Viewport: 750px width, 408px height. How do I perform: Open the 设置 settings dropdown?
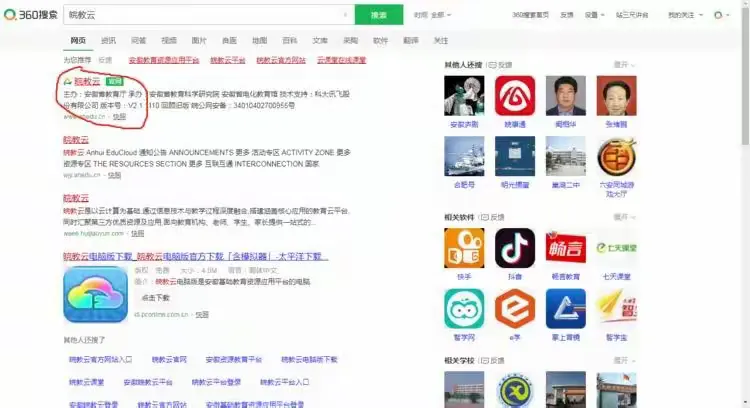point(594,15)
